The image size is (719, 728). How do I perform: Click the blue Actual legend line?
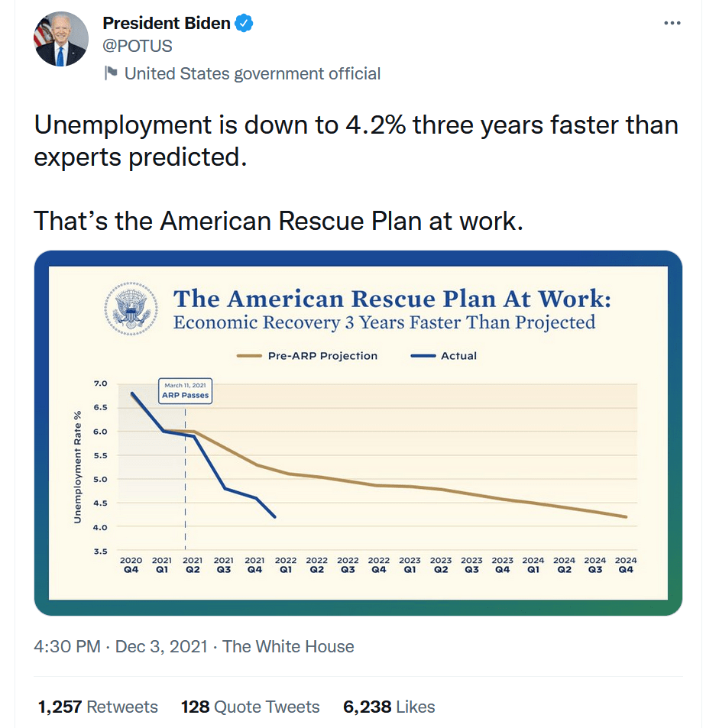pyautogui.click(x=422, y=356)
